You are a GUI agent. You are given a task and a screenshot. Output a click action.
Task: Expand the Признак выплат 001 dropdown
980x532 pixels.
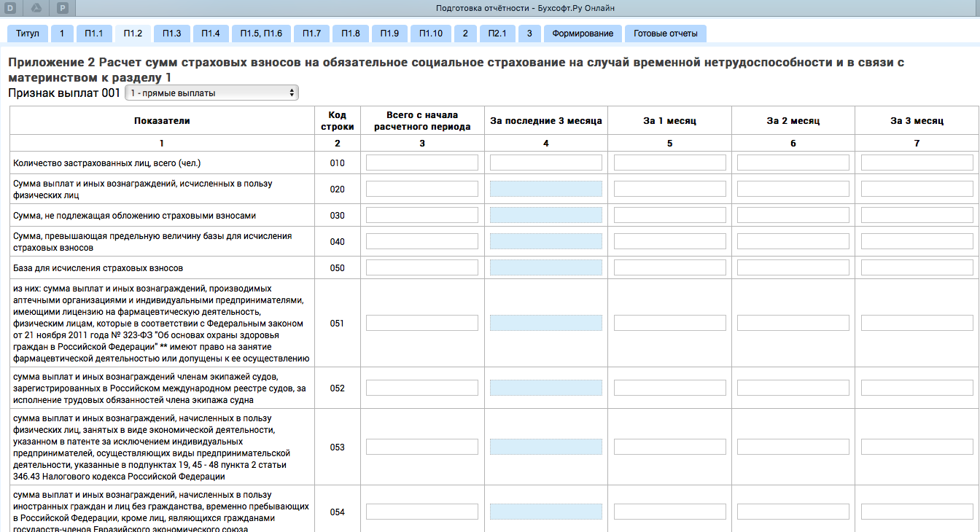click(x=211, y=93)
